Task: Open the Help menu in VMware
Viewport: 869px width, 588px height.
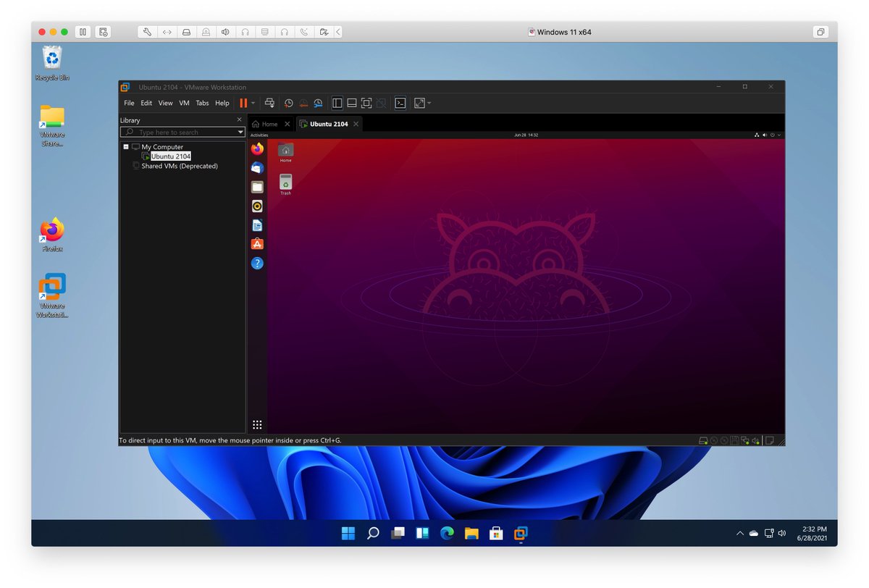Action: coord(222,104)
